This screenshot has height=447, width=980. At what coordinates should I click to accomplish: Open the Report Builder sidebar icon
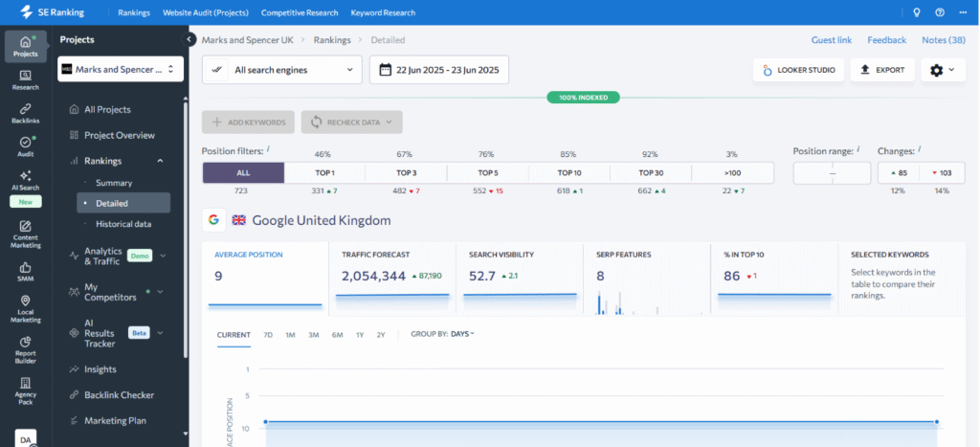click(26, 350)
